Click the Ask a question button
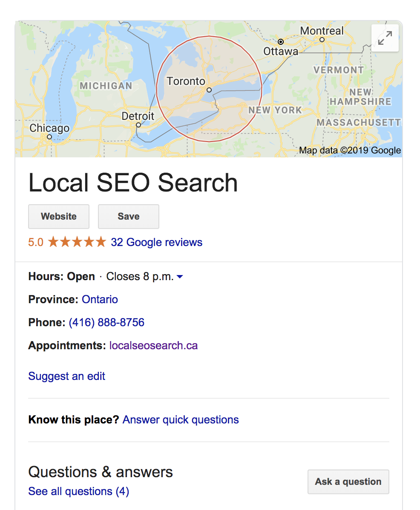The height and width of the screenshot is (510, 420). point(348,482)
